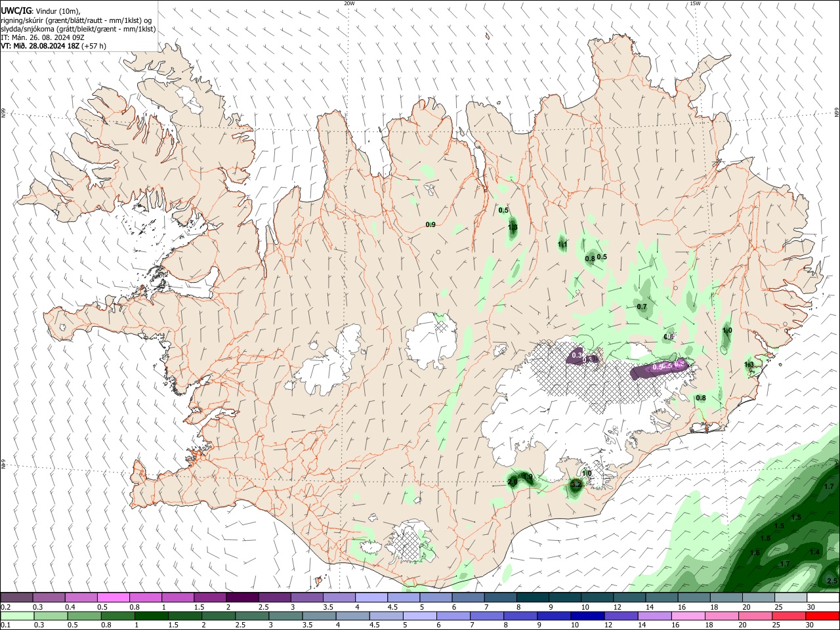Screen dimensions: 840x630
Task: Pick the red-pink 25 rain legend swatch
Action: pyautogui.click(x=789, y=616)
